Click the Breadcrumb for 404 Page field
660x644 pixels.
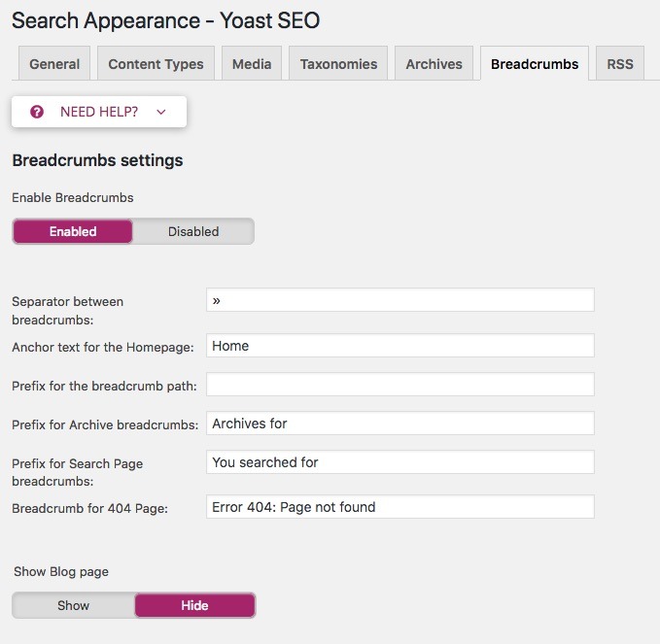pos(400,507)
